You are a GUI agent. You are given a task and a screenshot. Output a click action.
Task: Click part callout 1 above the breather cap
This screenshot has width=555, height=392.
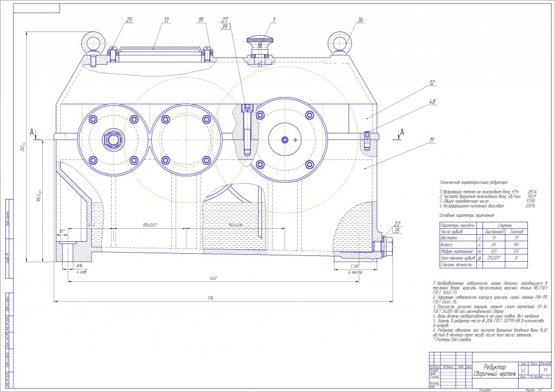[x=274, y=20]
